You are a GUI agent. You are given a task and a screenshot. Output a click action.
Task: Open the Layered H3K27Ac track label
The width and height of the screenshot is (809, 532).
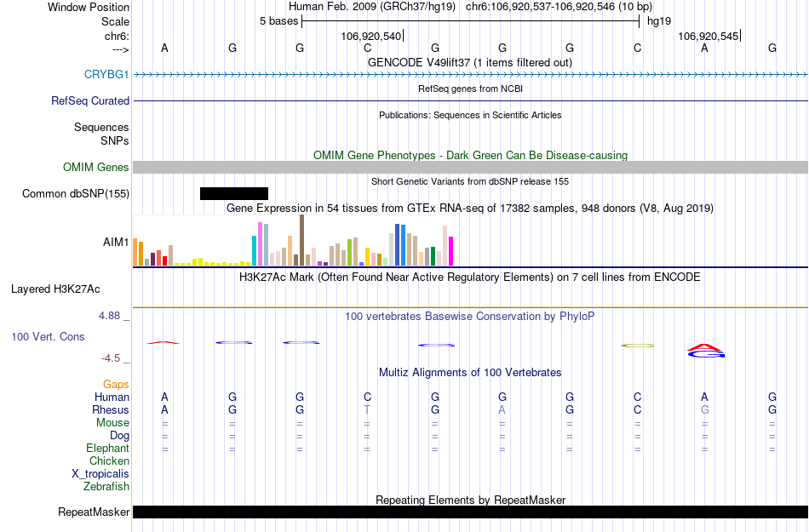[x=55, y=289]
